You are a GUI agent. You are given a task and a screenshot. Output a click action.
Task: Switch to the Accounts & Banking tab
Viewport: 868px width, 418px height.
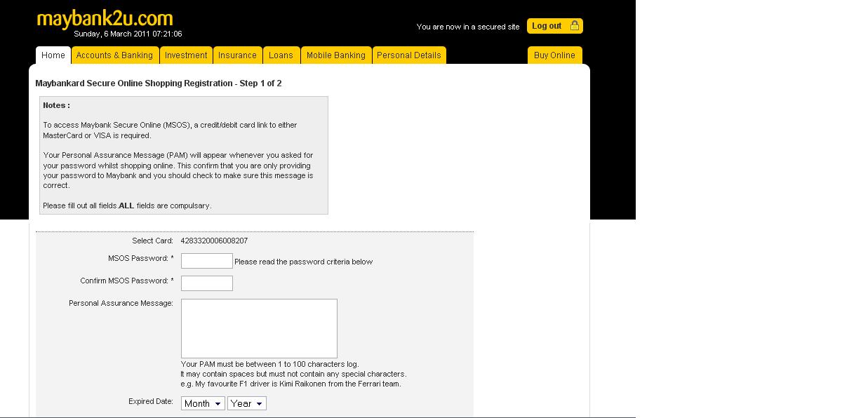pos(115,55)
